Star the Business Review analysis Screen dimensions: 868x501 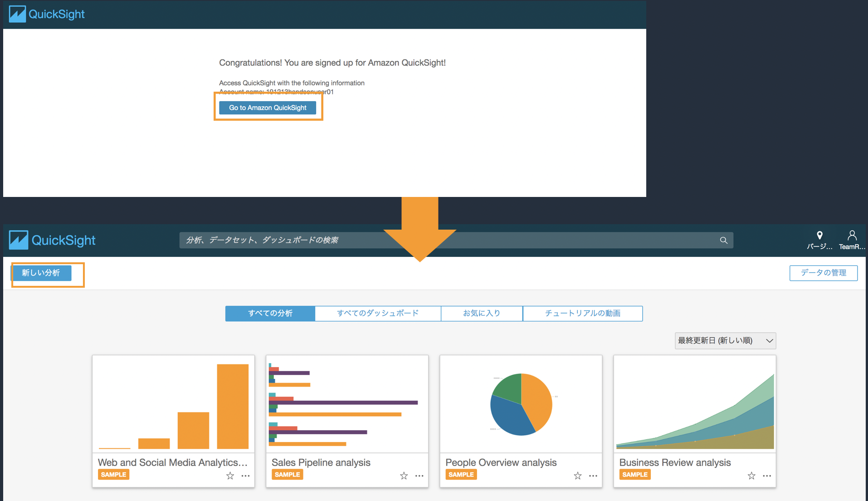tap(751, 476)
